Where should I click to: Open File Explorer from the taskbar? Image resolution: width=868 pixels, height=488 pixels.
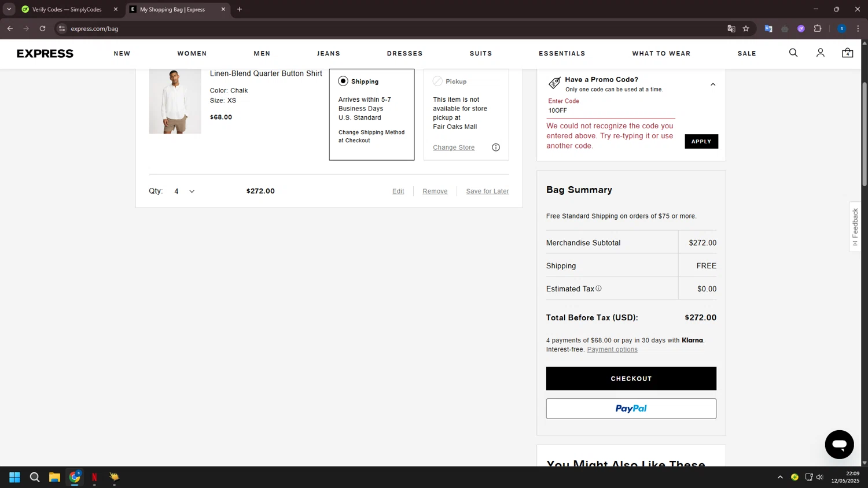pos(54,477)
